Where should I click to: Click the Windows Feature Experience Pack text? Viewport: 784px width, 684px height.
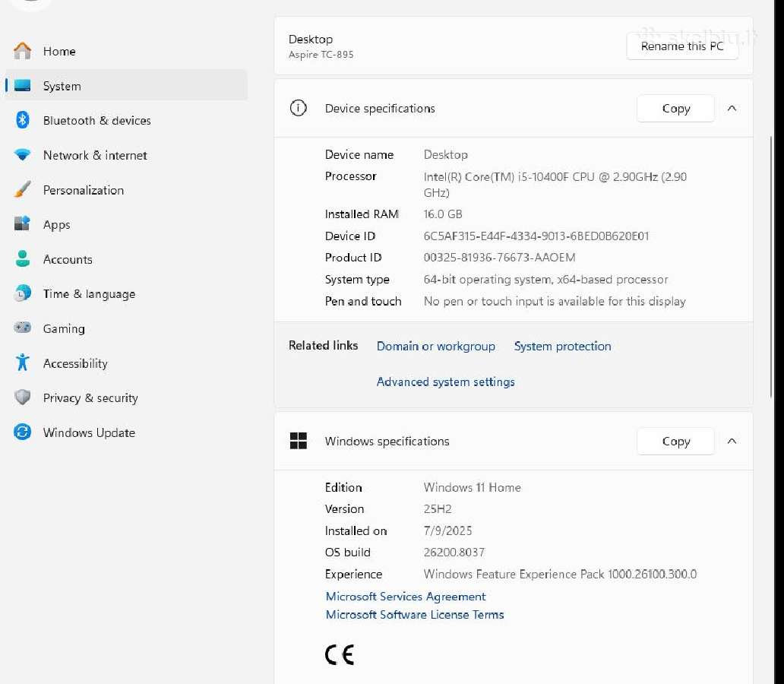pyautogui.click(x=560, y=575)
